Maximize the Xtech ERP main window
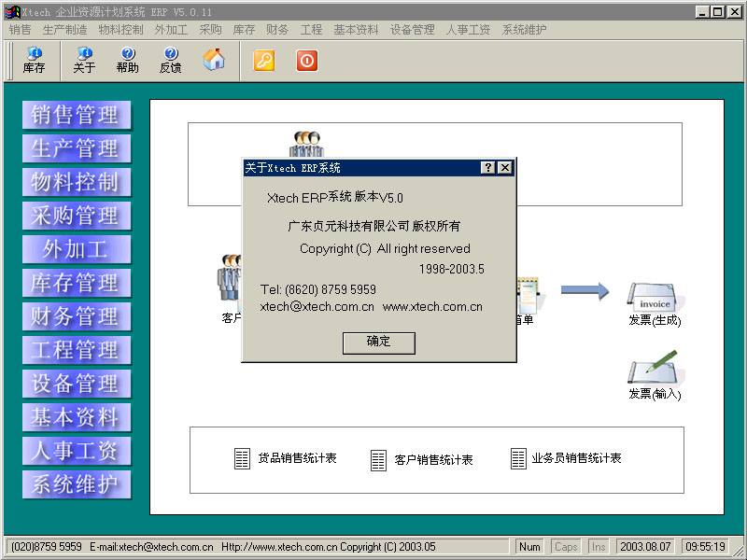 click(718, 12)
